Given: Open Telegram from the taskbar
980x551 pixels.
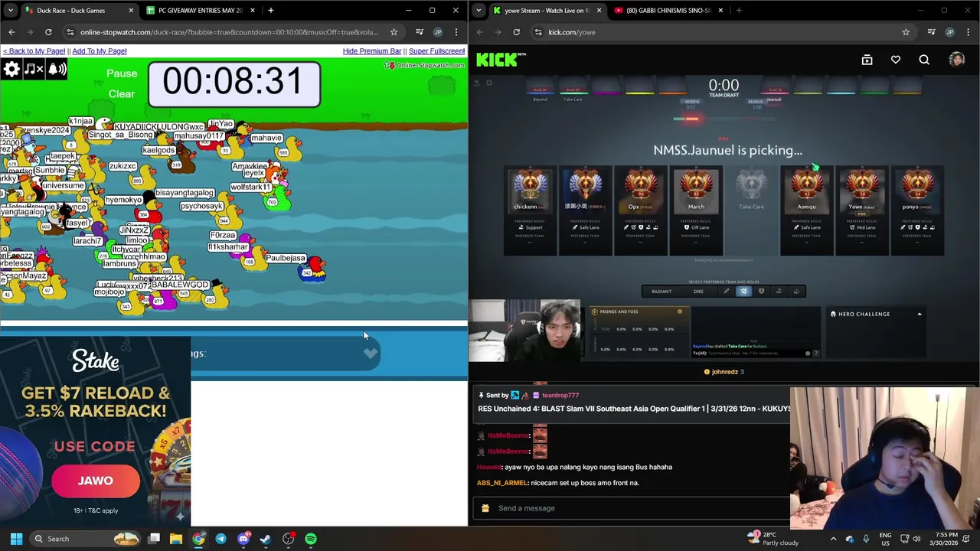Looking at the screenshot, I should pyautogui.click(x=220, y=539).
